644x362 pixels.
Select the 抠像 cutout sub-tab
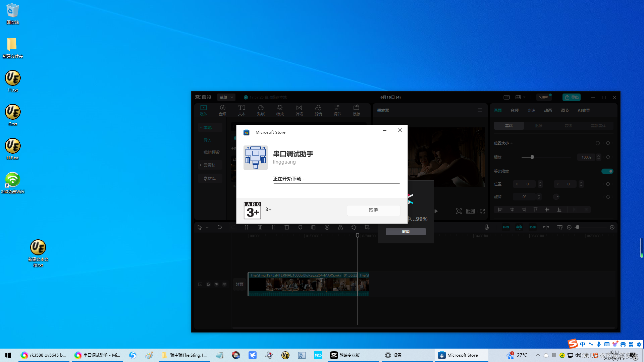(539, 126)
